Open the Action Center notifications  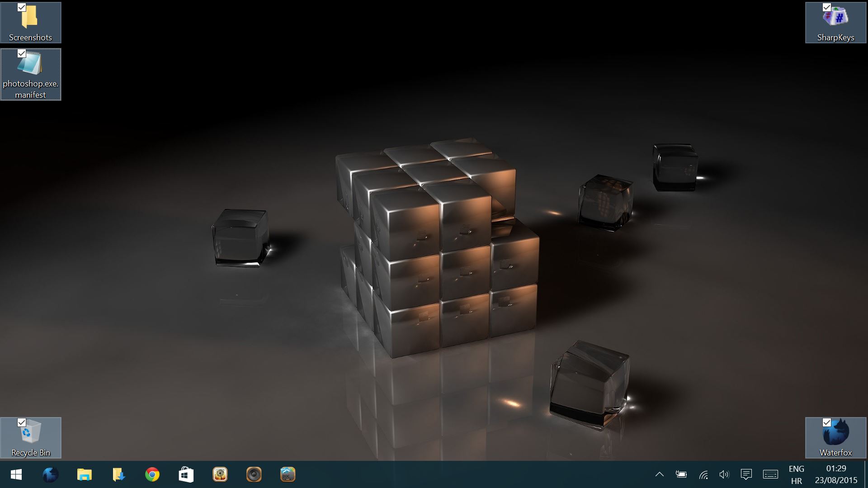point(746,474)
